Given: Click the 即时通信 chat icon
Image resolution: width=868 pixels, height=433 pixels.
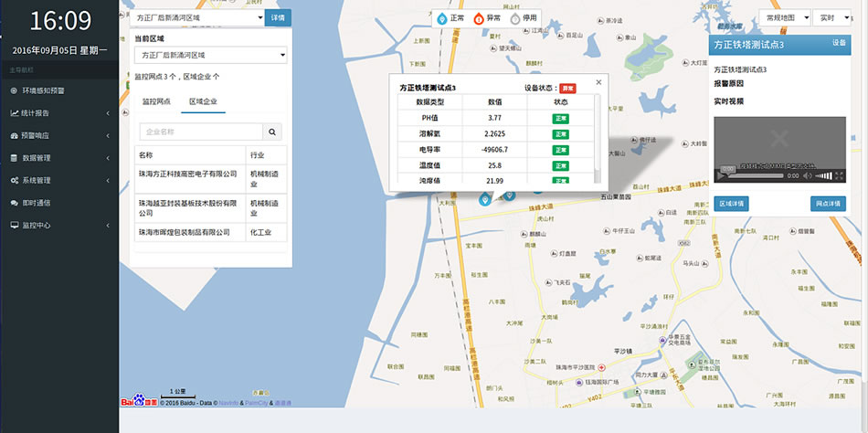Looking at the screenshot, I should (14, 203).
